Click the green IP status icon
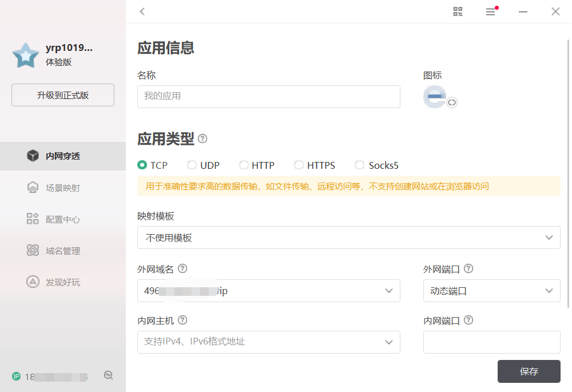This screenshot has height=392, width=572. tap(17, 377)
